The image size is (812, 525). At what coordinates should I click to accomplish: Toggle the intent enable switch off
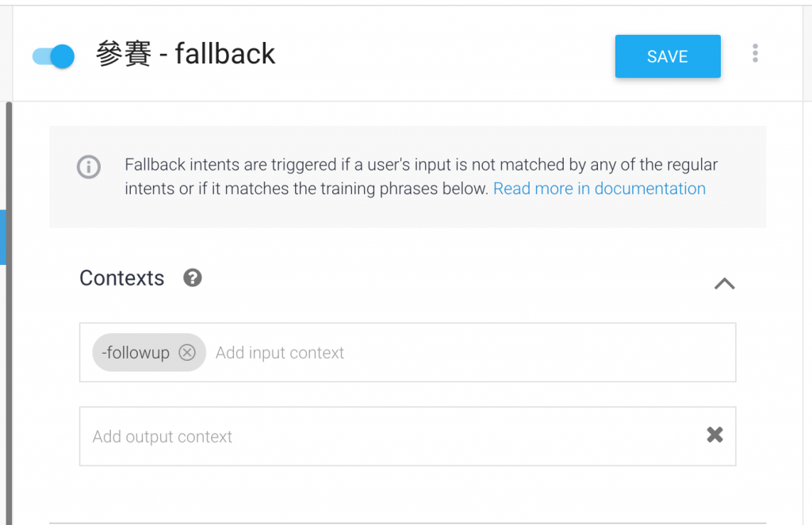[53, 56]
